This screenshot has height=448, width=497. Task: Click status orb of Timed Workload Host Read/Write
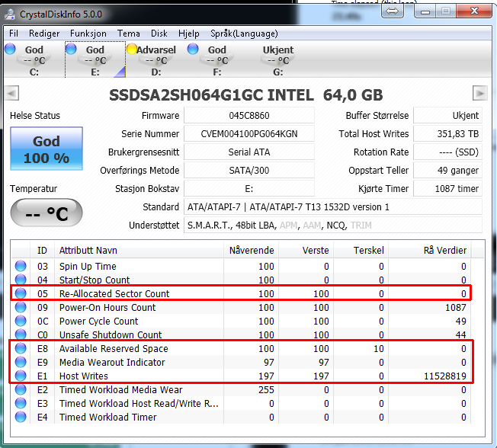click(x=21, y=403)
